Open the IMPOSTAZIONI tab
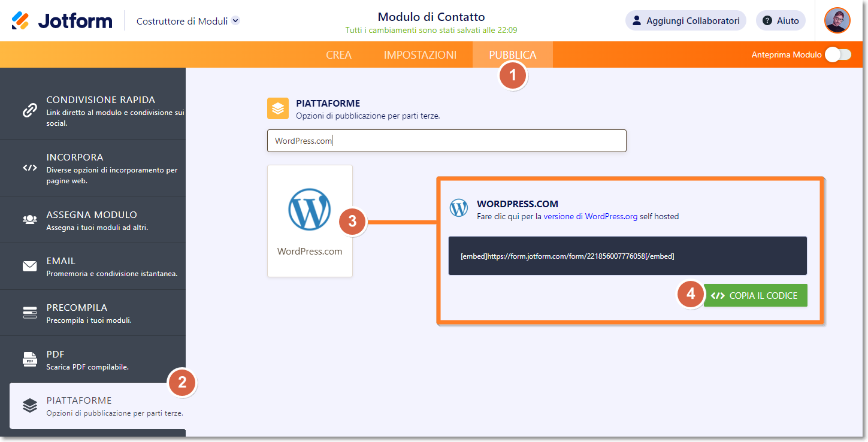Image resolution: width=868 pixels, height=442 pixels. [420, 55]
